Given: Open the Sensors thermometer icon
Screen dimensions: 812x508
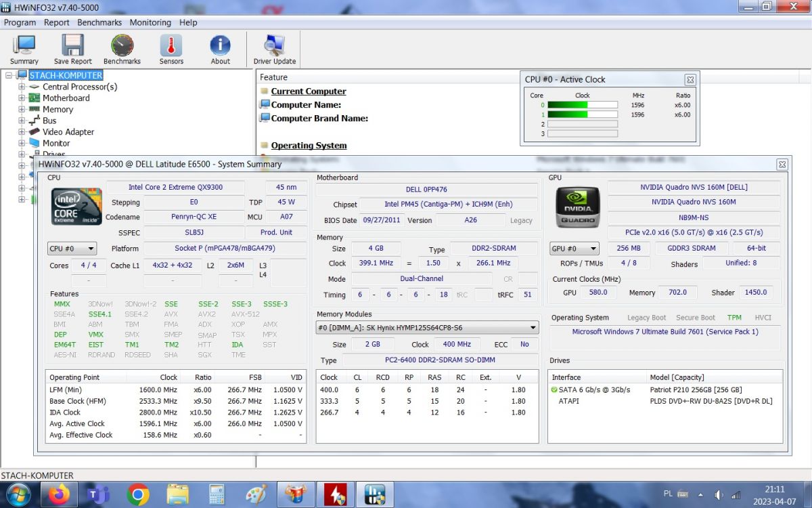Looking at the screenshot, I should (171, 49).
